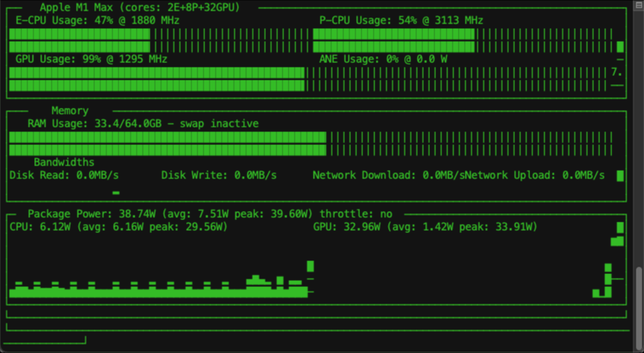The image size is (644, 353).
Task: Click the Memory section heading
Action: [70, 111]
